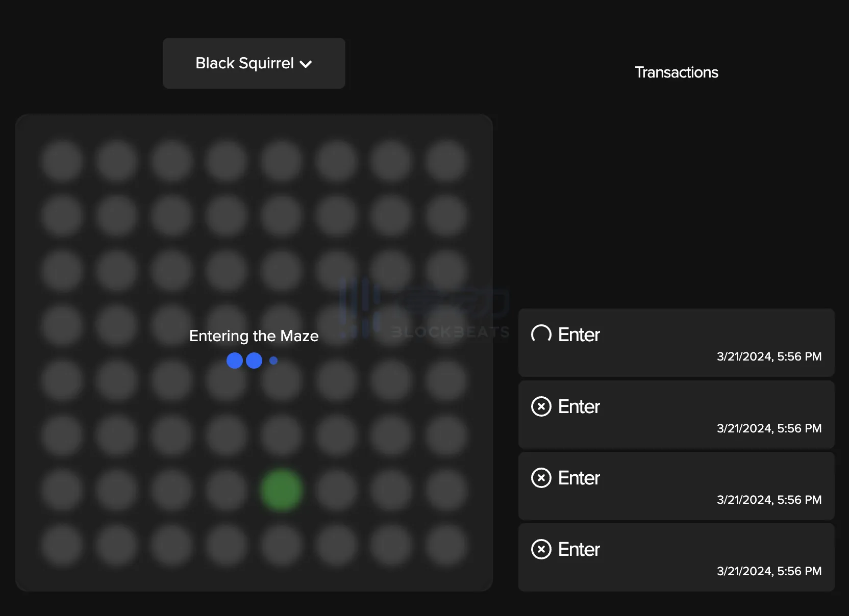Select the maze cell directly above the green cell
This screenshot has width=849, height=616.
coord(281,435)
